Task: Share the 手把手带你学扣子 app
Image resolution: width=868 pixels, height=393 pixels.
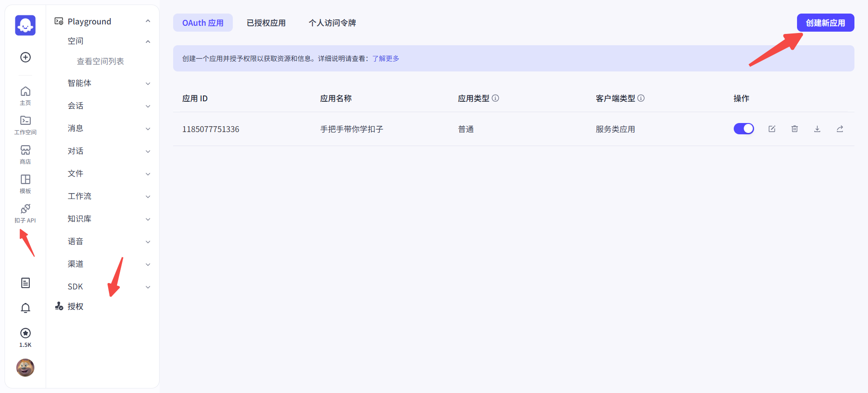Action: (x=840, y=129)
